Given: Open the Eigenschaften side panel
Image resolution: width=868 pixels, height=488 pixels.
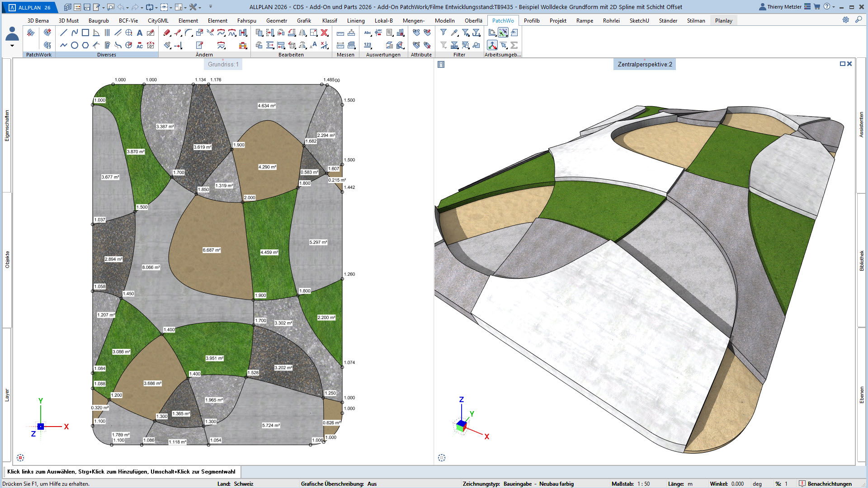Looking at the screenshot, I should click(x=7, y=126).
